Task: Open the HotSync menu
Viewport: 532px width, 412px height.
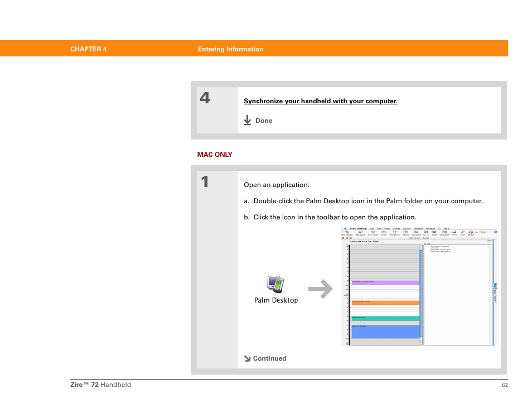Action: (418, 228)
